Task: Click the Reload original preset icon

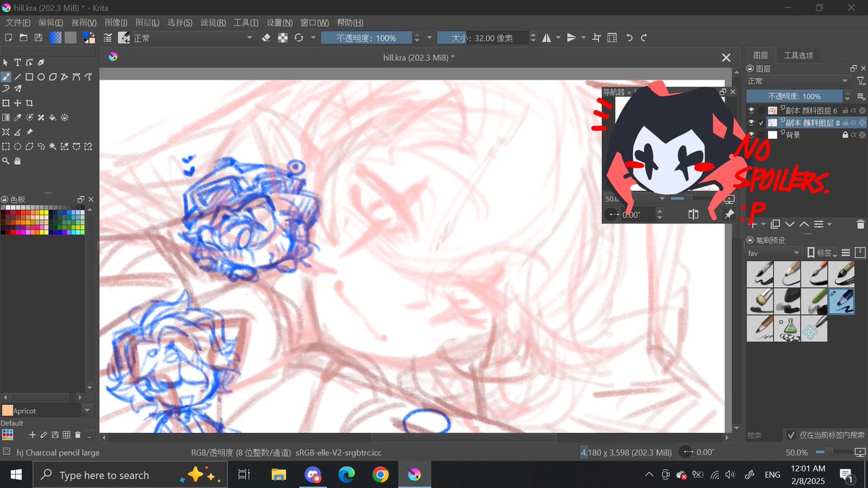Action: coord(299,38)
